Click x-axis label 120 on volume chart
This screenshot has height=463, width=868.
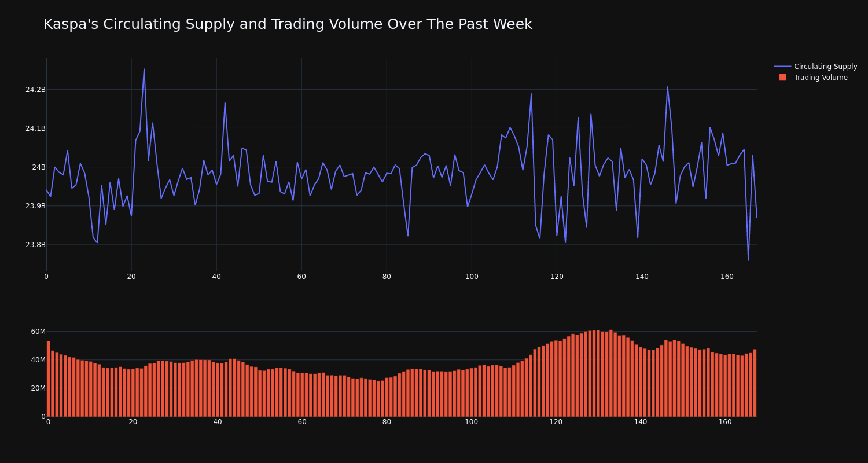(556, 422)
